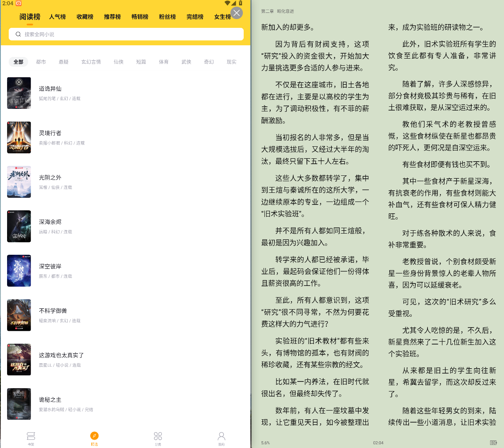Click the 这游戏也太真实了 title text

click(x=62, y=355)
